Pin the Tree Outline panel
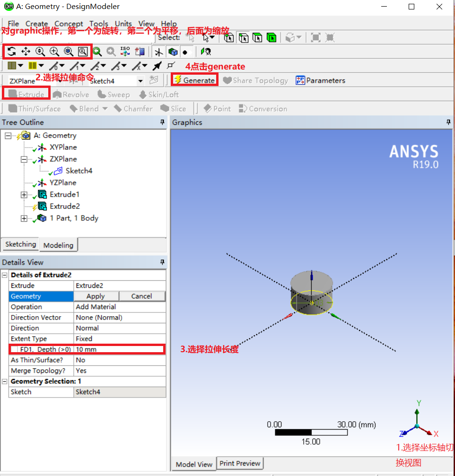455x476 pixels. [162, 122]
